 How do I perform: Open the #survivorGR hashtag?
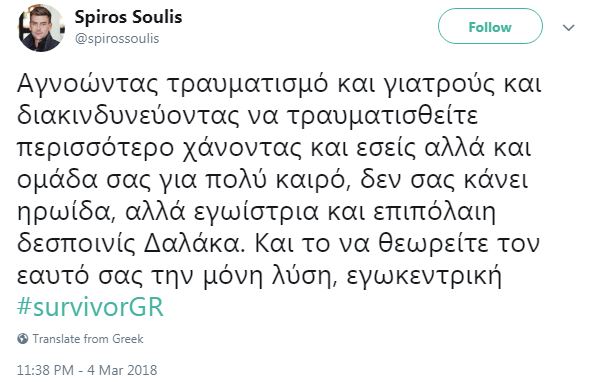coord(90,307)
